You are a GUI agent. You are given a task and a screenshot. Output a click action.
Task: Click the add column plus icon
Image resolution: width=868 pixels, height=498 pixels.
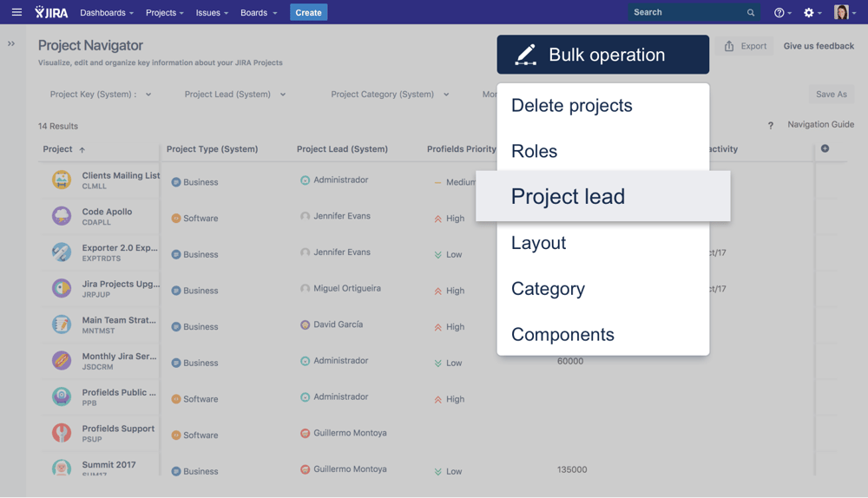pos(825,148)
